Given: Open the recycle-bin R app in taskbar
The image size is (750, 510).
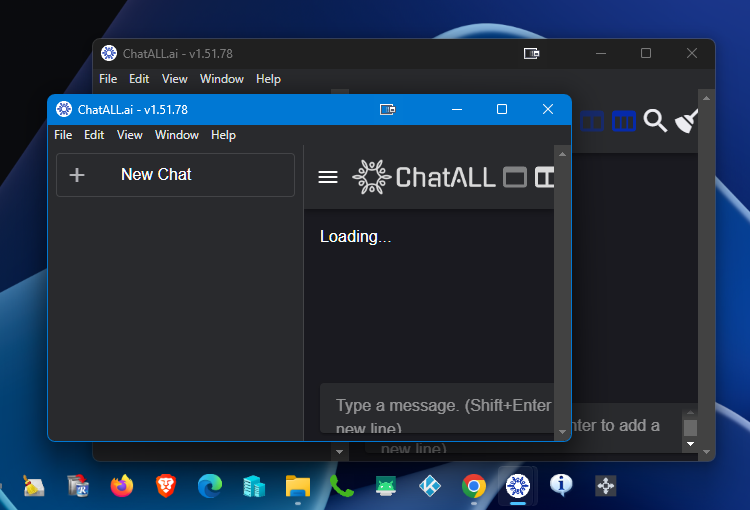Looking at the screenshot, I should [x=78, y=486].
